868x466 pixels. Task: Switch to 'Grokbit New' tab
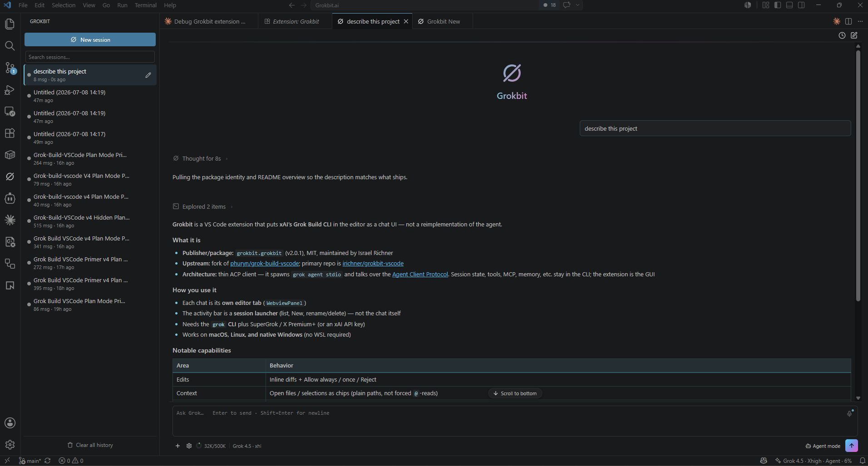(x=443, y=21)
